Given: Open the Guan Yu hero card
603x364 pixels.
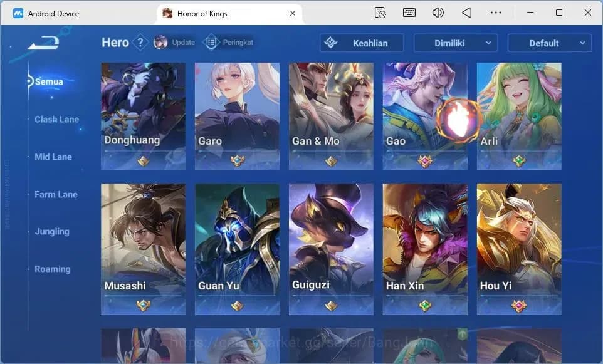Looking at the screenshot, I should [238, 249].
